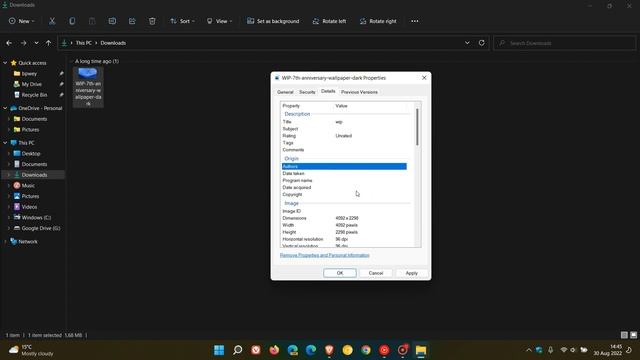
Task: Expand OneDrive Documents folder arrow
Action: click(9, 119)
